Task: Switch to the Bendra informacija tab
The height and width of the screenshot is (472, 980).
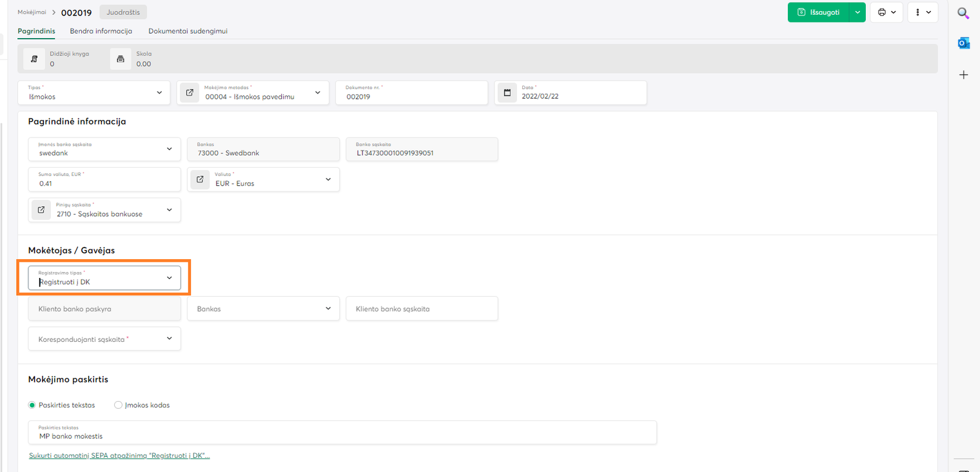Action: [101, 31]
